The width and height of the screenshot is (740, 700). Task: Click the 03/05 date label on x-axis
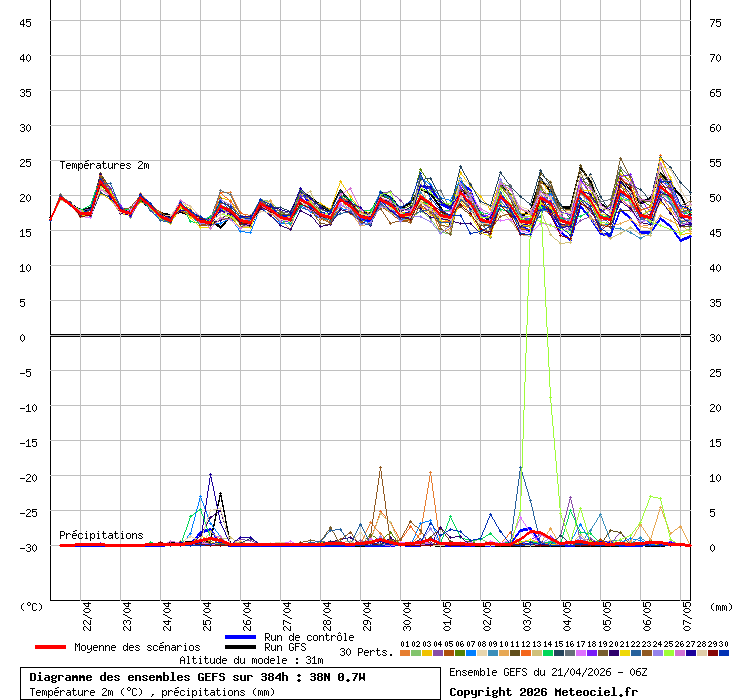coord(527,611)
